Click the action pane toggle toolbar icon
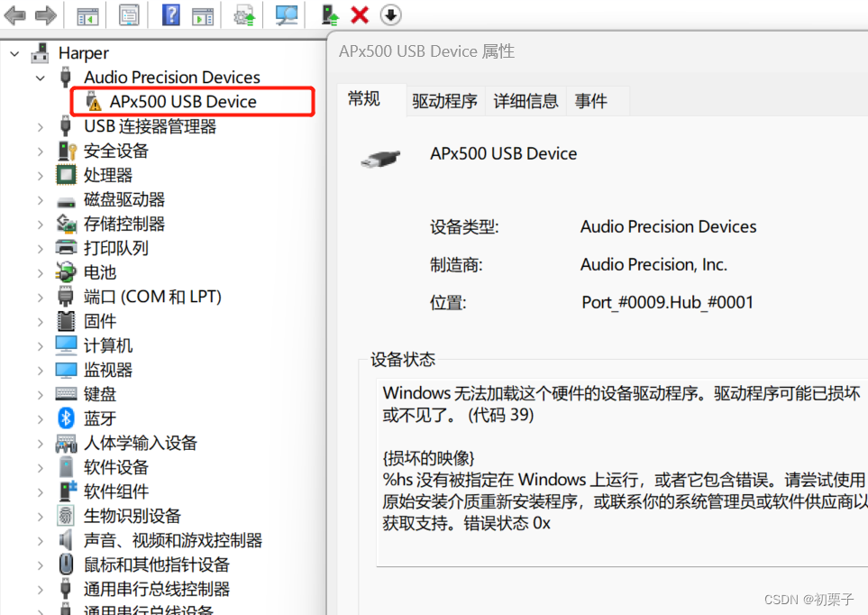868x615 pixels. click(x=203, y=15)
